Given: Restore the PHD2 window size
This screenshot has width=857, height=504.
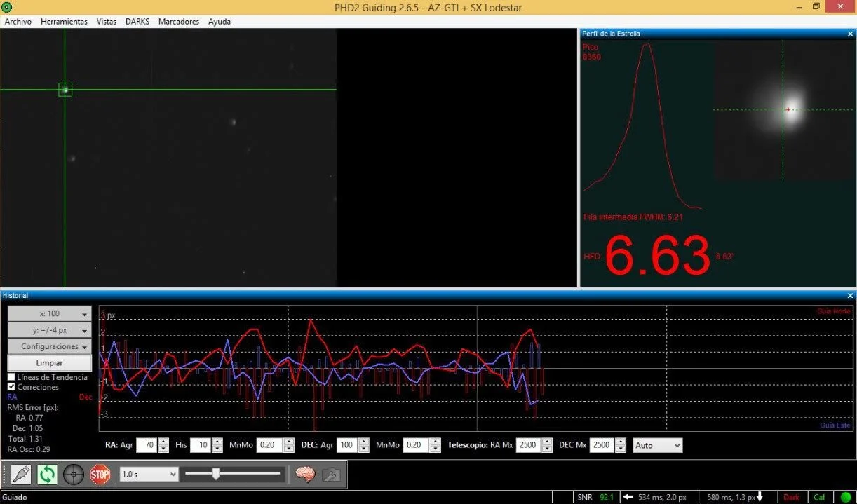Looking at the screenshot, I should point(816,7).
